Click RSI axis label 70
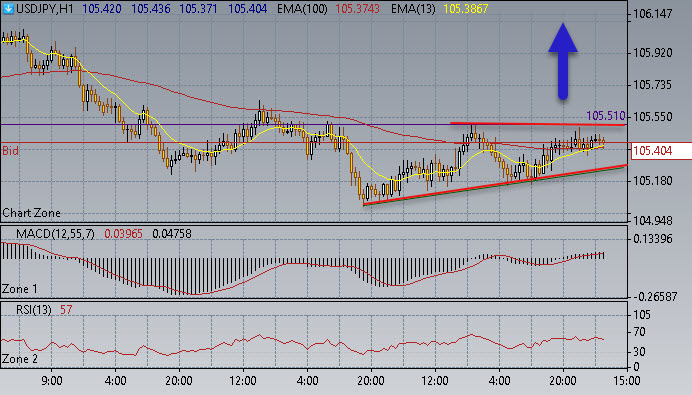This screenshot has width=692, height=395. coord(639,332)
